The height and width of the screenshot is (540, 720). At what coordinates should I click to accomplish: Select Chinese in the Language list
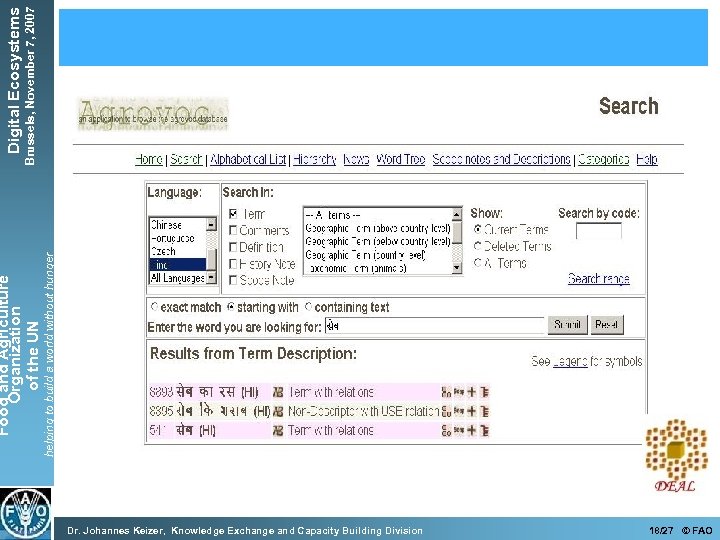[178, 225]
